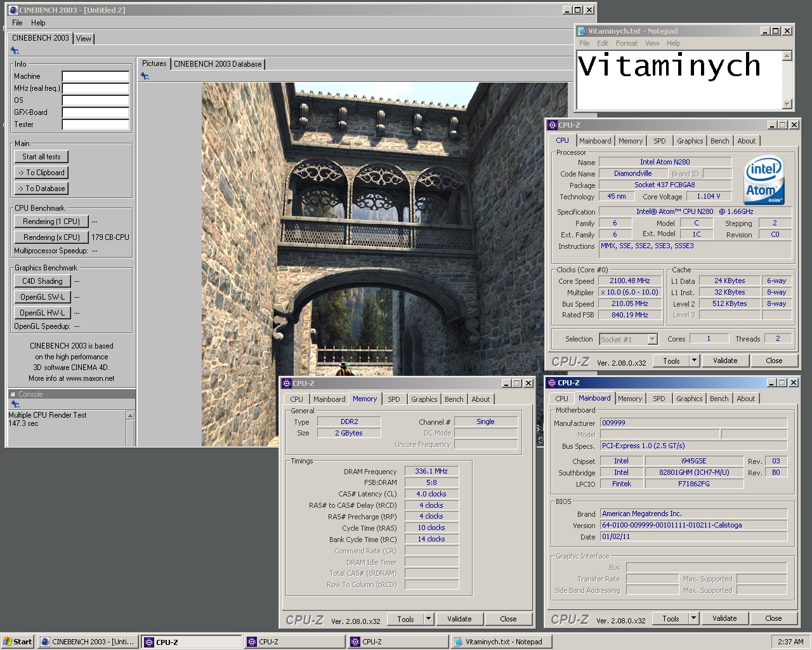Click the To Clipboard button
This screenshot has width=812, height=650.
coord(41,173)
